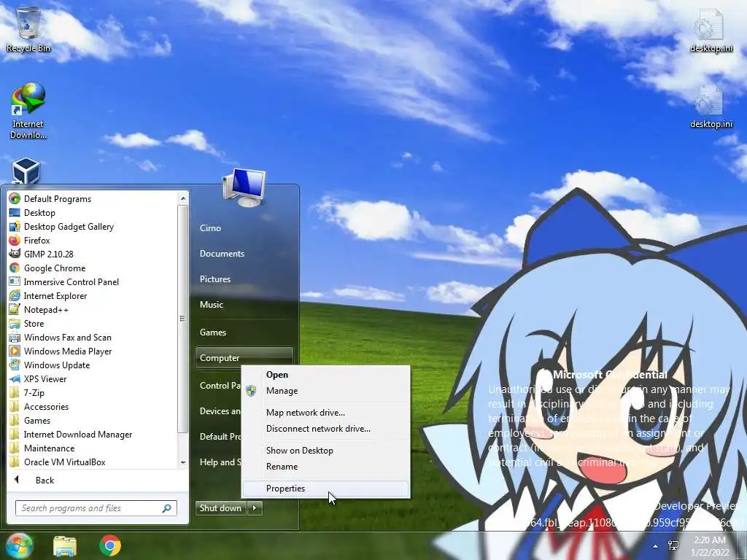Open File Explorer from the taskbar
The width and height of the screenshot is (747, 560).
click(x=65, y=546)
